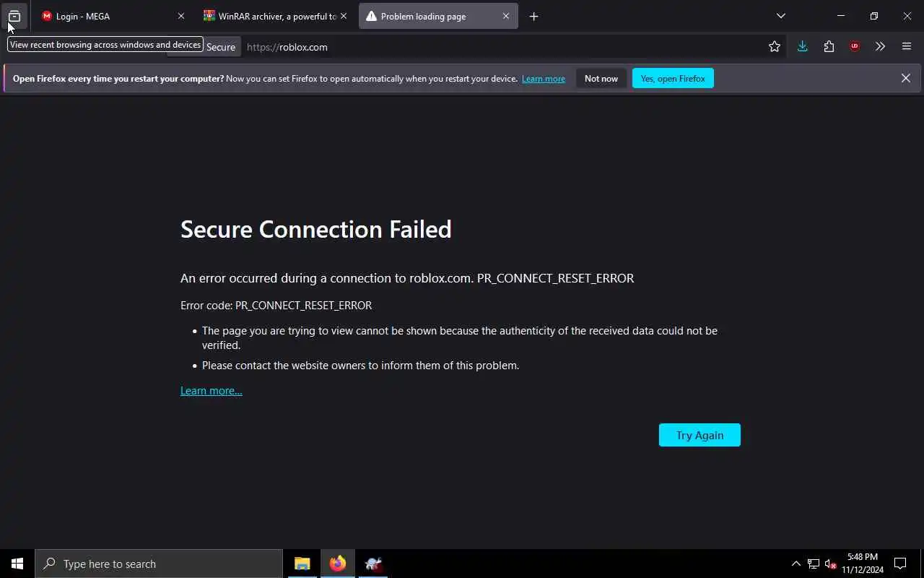Open Firefox application hamburger menu
This screenshot has width=924, height=578.
coord(907,47)
